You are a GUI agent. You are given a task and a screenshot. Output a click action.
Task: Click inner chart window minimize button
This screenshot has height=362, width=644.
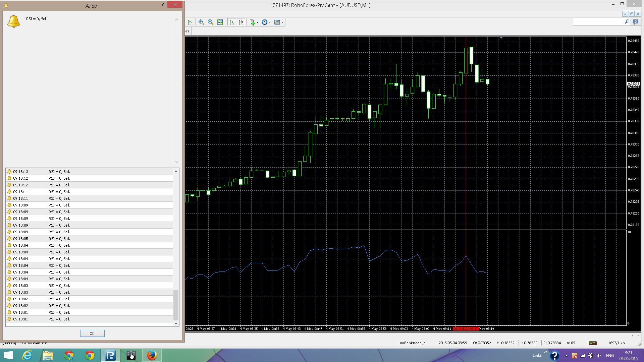tap(625, 14)
